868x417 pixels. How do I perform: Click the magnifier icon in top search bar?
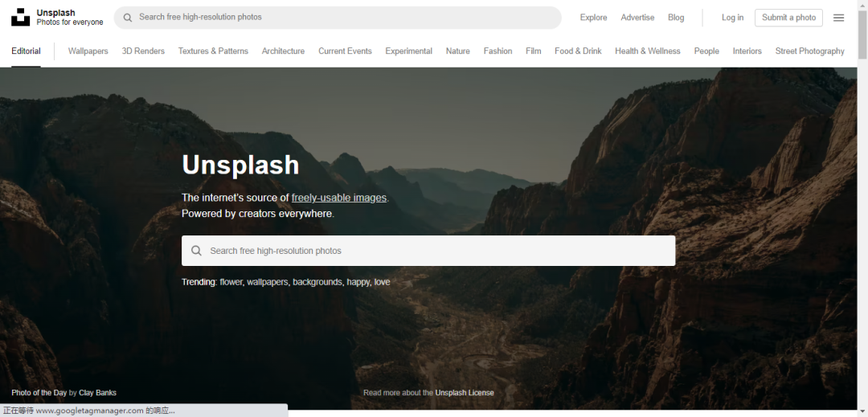click(x=128, y=18)
